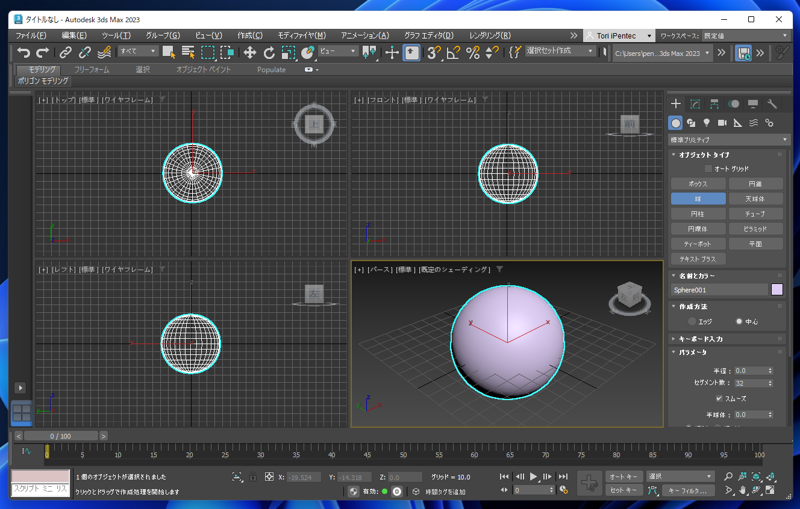The width and height of the screenshot is (800, 509).
Task: Select the エッジ creation method radio
Action: click(692, 321)
